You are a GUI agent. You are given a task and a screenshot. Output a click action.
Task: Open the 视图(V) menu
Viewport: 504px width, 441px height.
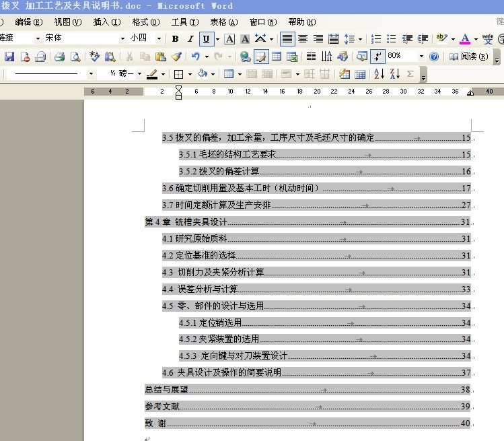click(x=68, y=22)
